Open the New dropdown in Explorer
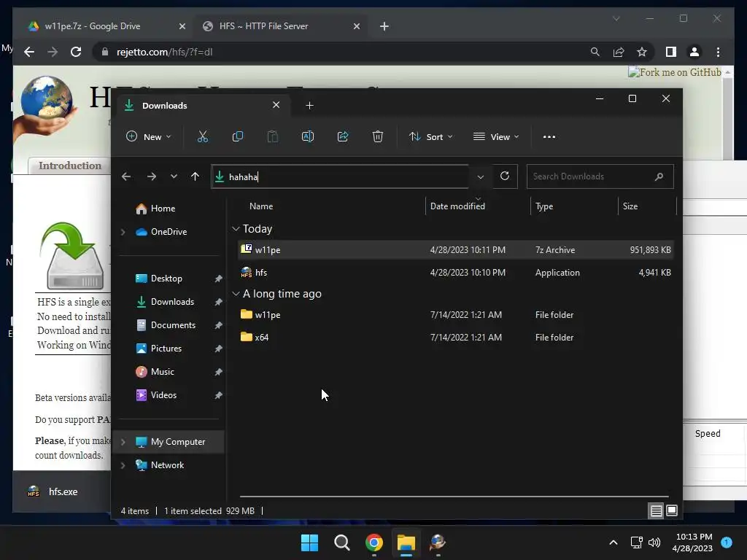This screenshot has width=747, height=560. [x=148, y=136]
